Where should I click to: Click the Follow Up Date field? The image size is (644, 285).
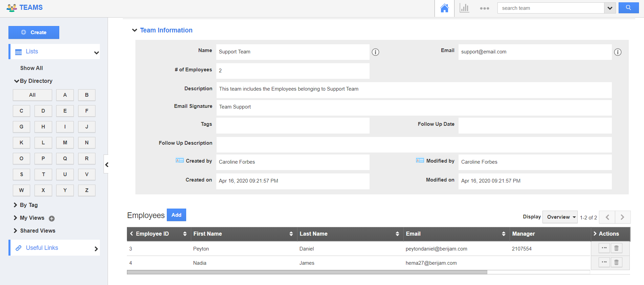coord(535,125)
